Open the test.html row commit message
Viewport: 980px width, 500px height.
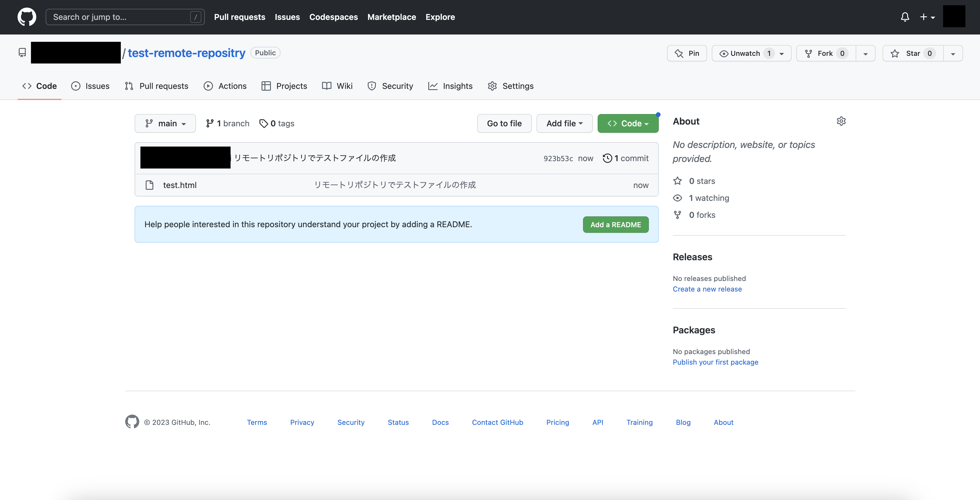tap(395, 185)
